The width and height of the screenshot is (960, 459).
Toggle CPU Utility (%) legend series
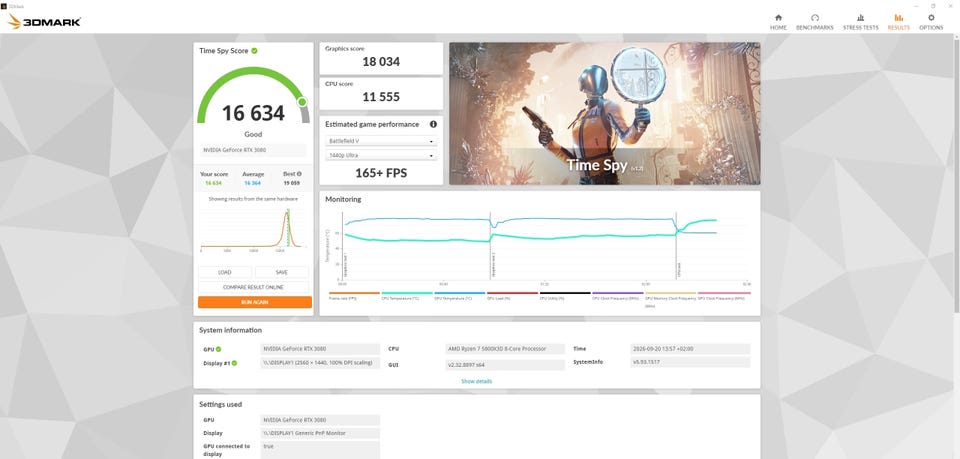coord(564,296)
